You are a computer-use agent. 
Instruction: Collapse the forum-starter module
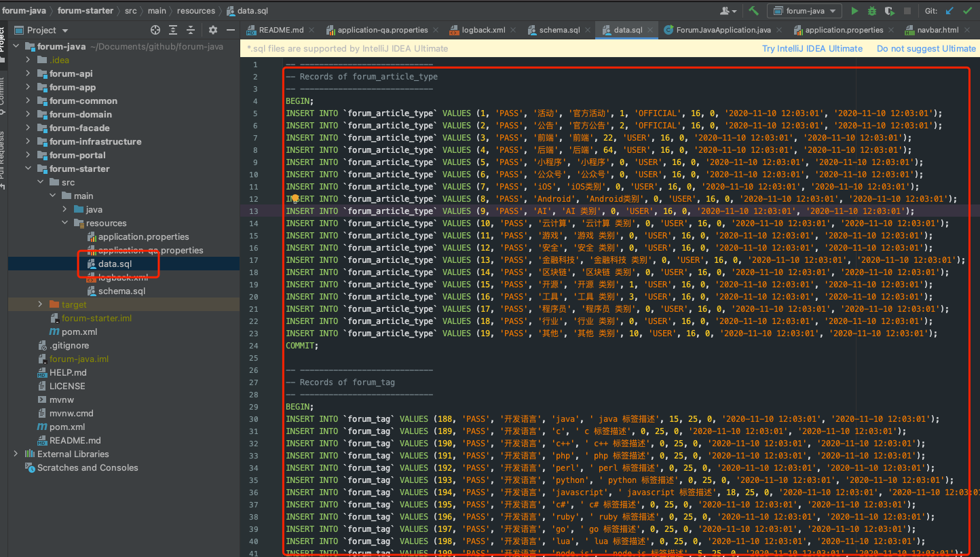[28, 168]
